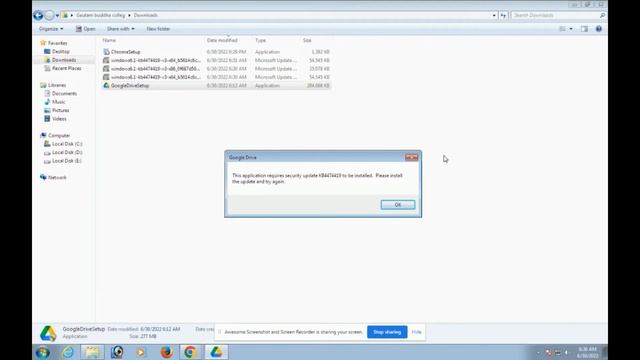Viewport: 640px width, 360px height.
Task: Open the Windows Start menu
Action: pyautogui.click(x=42, y=352)
